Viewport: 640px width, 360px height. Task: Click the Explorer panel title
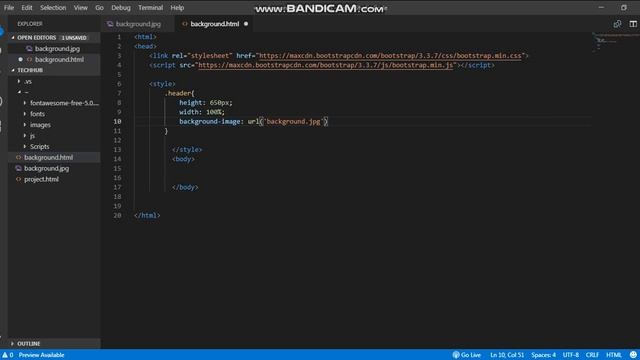(x=30, y=24)
